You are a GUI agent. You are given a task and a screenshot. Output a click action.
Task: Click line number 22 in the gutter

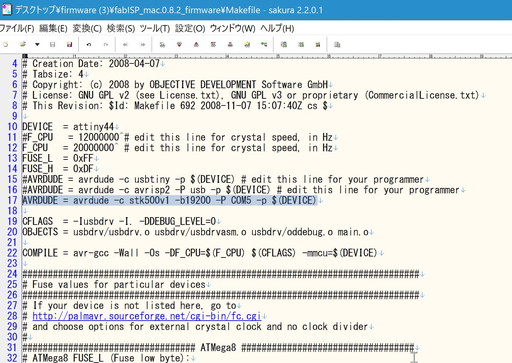tap(12, 253)
